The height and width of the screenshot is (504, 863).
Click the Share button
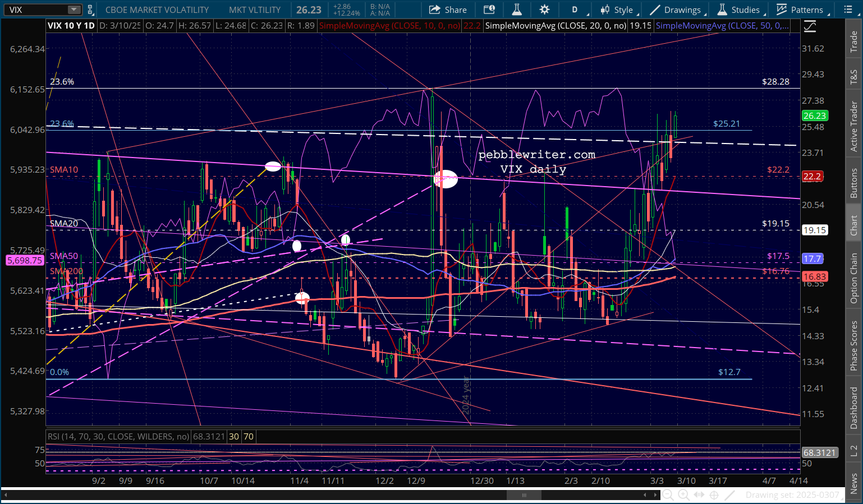448,10
